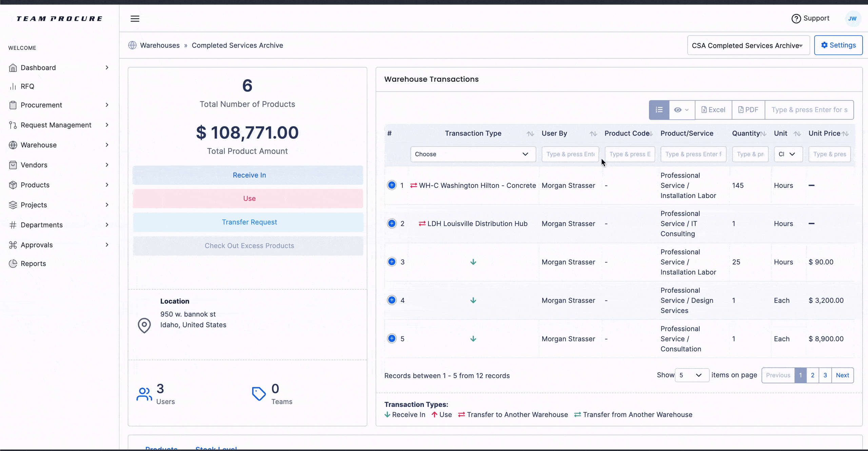Click the Vendors bag icon
Screen dimensions: 868x451
pyautogui.click(x=13, y=165)
